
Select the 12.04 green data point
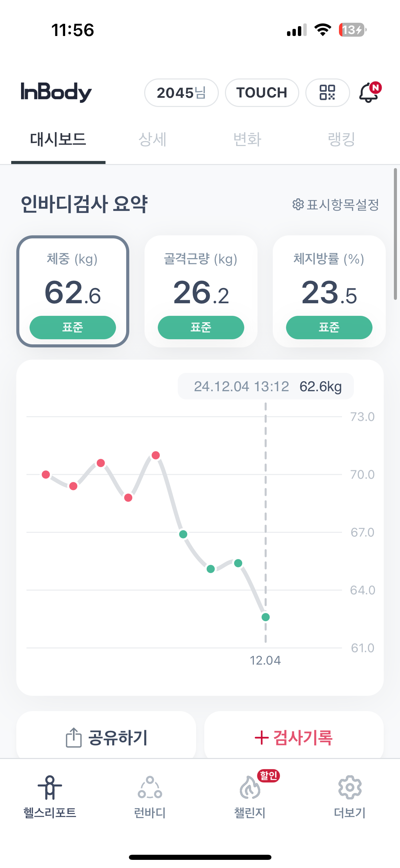coord(266,617)
